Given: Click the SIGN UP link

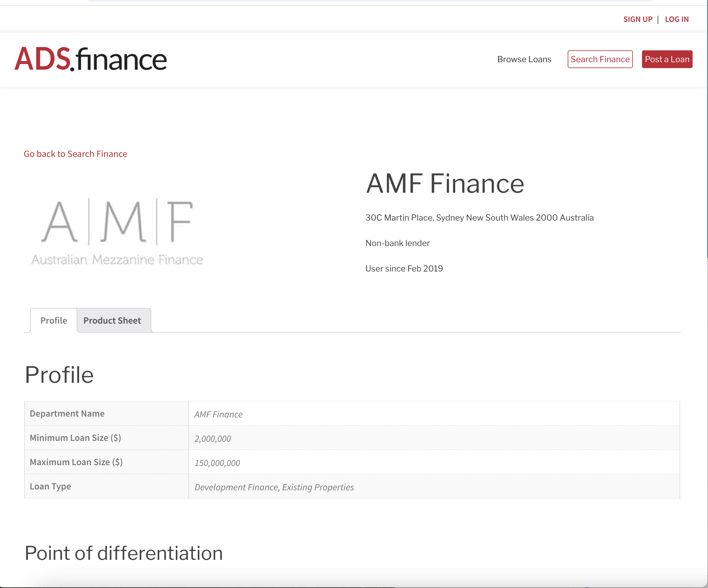Looking at the screenshot, I should [x=638, y=19].
